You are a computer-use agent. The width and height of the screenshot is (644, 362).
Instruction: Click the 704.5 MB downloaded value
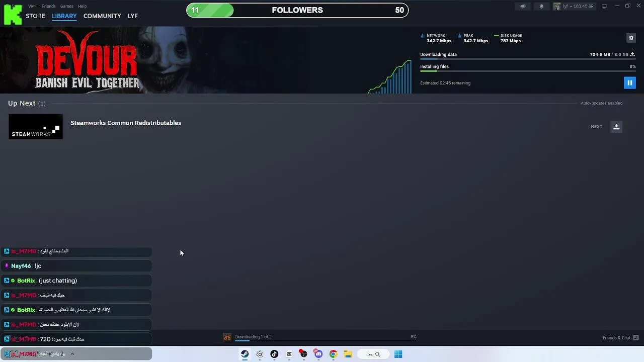click(x=600, y=54)
